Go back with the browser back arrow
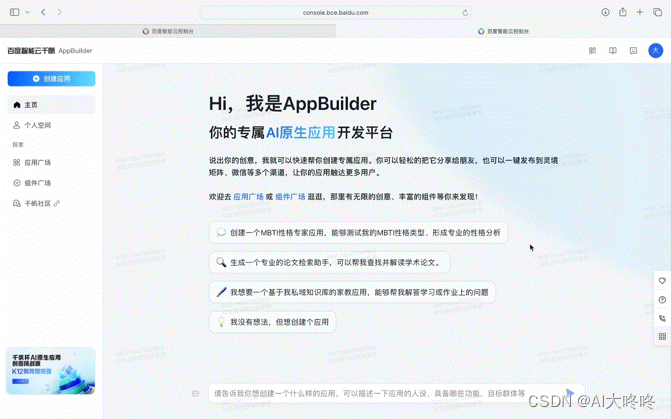Image resolution: width=671 pixels, height=419 pixels. (x=43, y=12)
